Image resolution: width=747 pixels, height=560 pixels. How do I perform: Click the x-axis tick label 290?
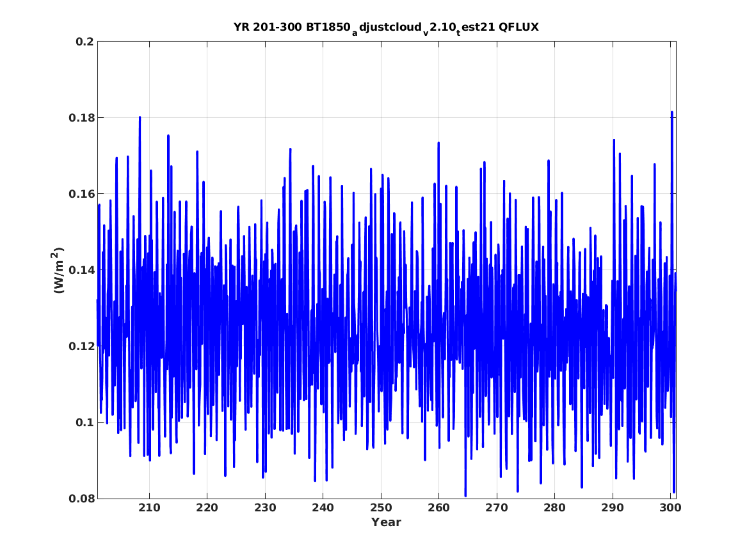click(612, 508)
